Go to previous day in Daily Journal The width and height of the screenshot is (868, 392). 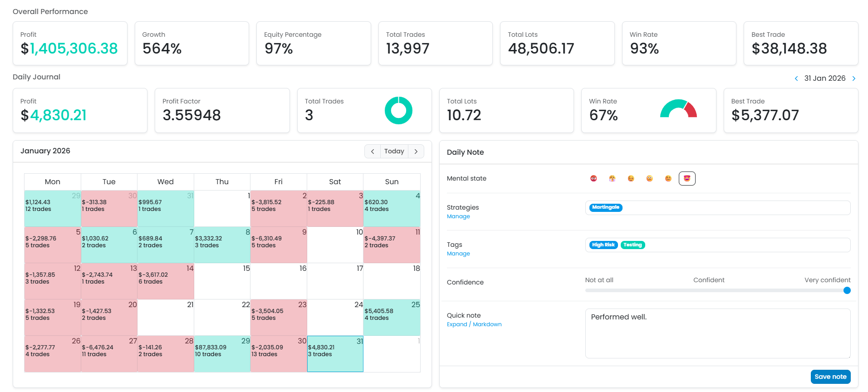tap(796, 78)
